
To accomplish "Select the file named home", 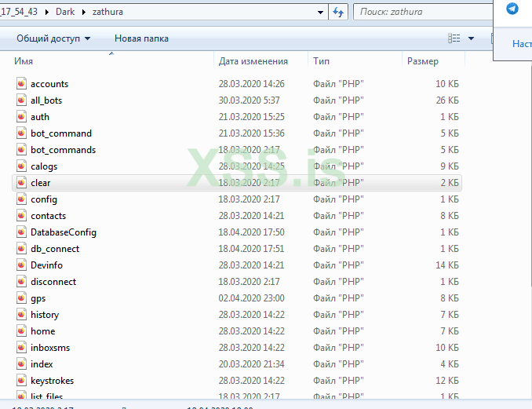I will 42,331.
